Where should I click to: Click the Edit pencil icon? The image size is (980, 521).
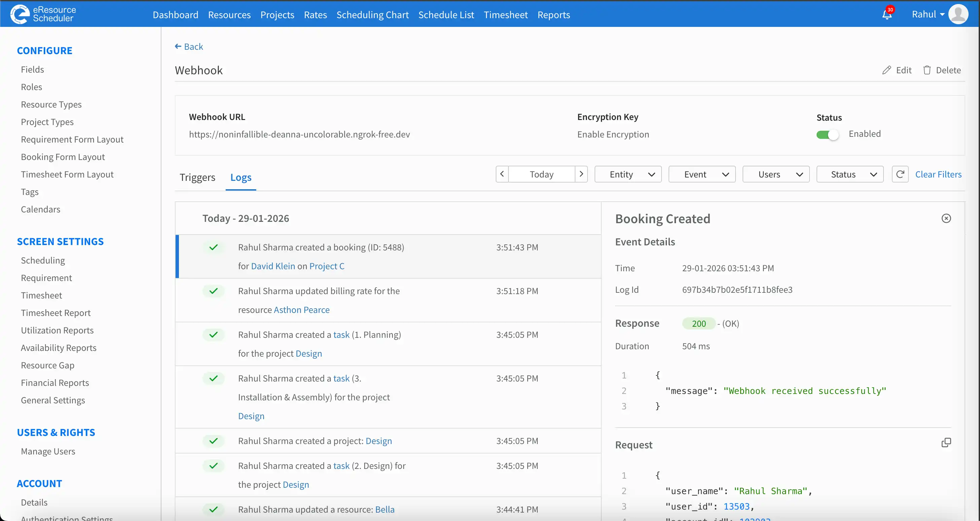[x=887, y=70]
